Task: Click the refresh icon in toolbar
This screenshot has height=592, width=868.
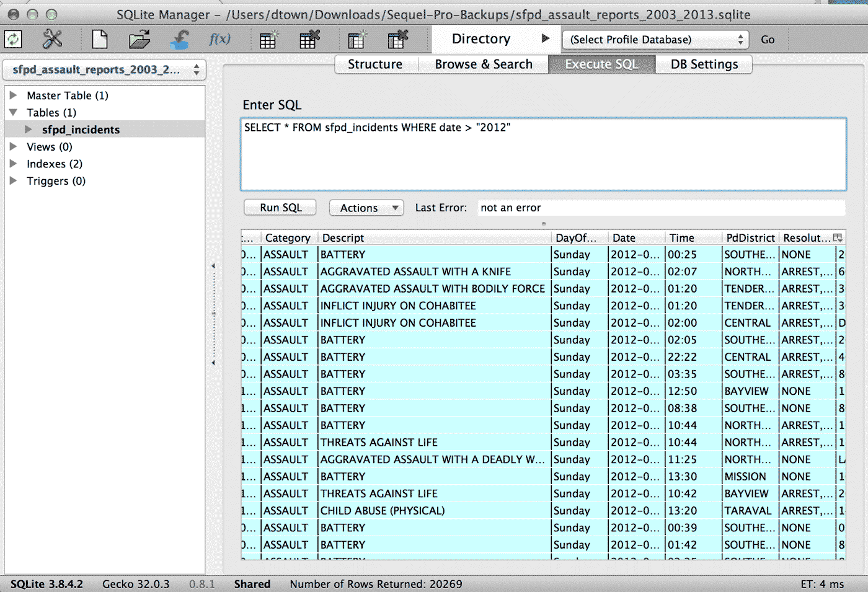Action: click(13, 40)
